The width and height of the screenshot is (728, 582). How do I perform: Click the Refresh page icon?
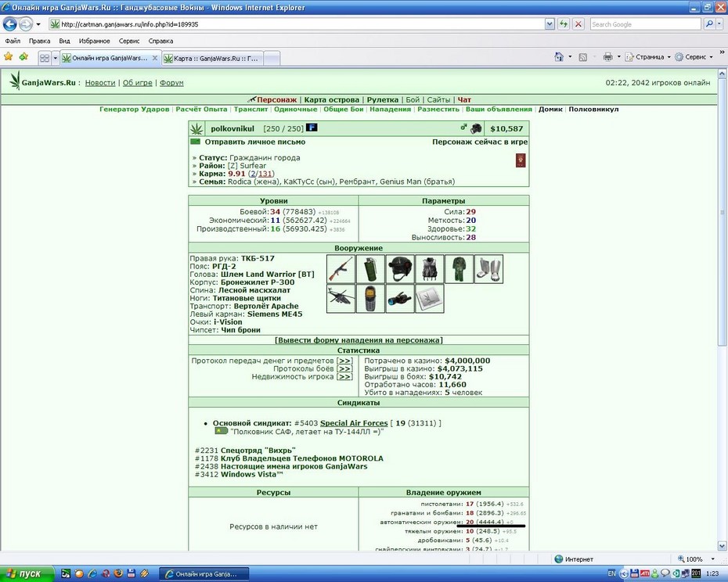point(564,24)
